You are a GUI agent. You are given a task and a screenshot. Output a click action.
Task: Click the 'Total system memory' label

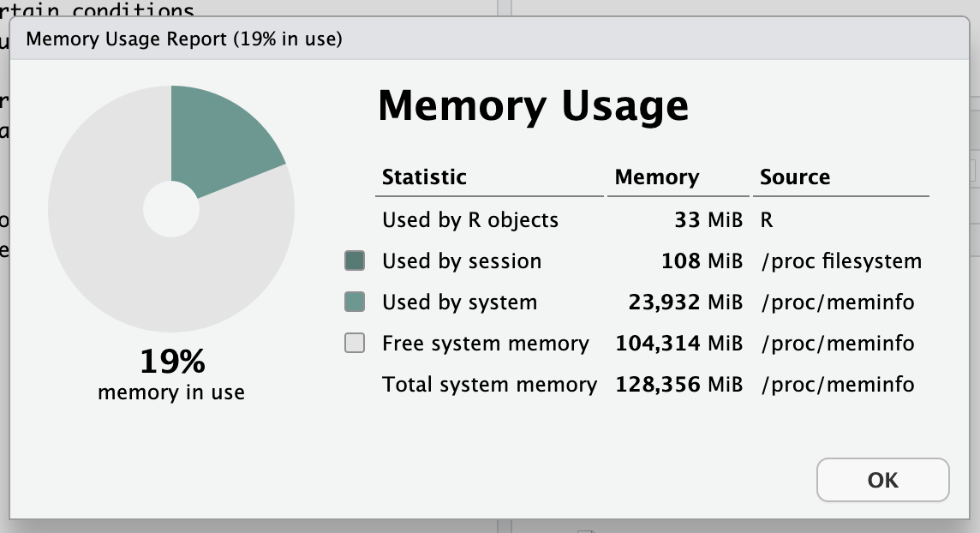[489, 385]
